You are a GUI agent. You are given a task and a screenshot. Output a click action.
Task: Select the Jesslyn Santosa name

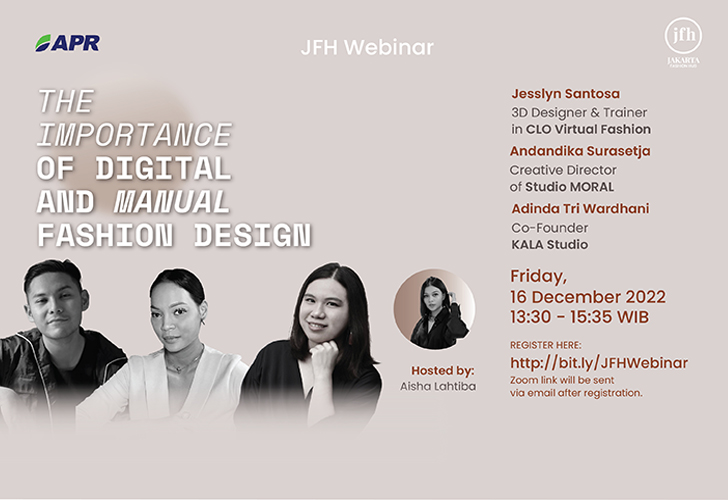tap(565, 94)
